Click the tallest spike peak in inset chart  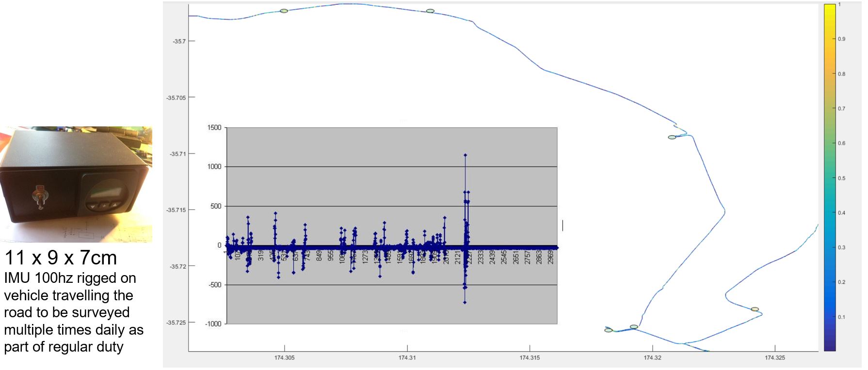coord(465,155)
